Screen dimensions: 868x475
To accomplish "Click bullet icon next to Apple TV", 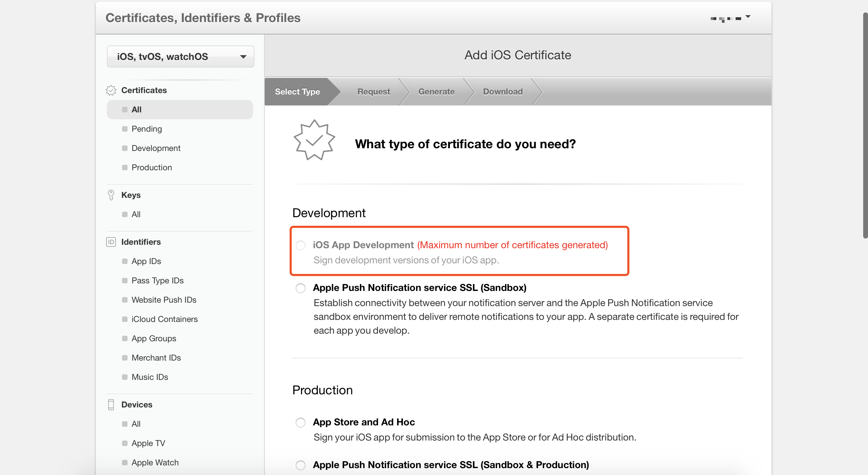I will click(x=124, y=443).
